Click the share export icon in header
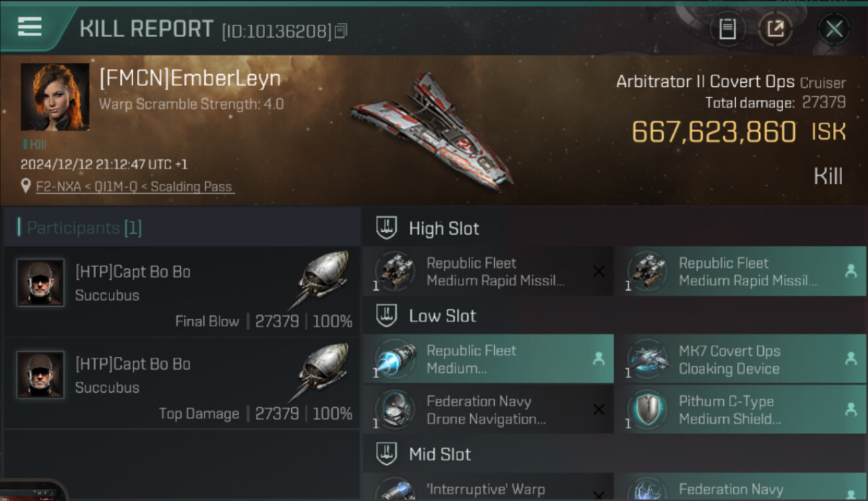Screen dimensions: 868x501 tap(775, 29)
